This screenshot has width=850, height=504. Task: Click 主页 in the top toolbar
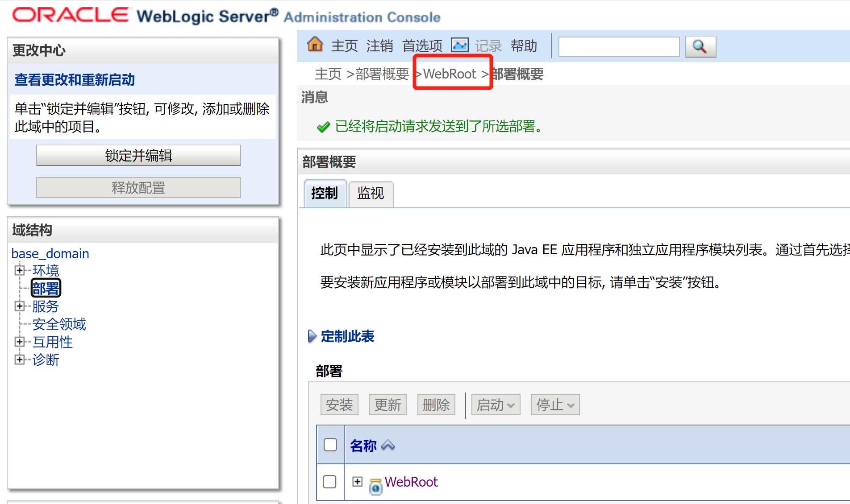[344, 46]
